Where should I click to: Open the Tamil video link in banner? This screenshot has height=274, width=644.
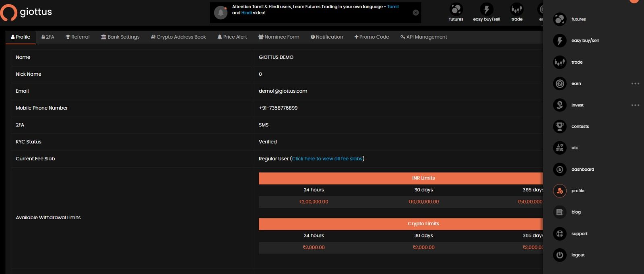tap(392, 7)
